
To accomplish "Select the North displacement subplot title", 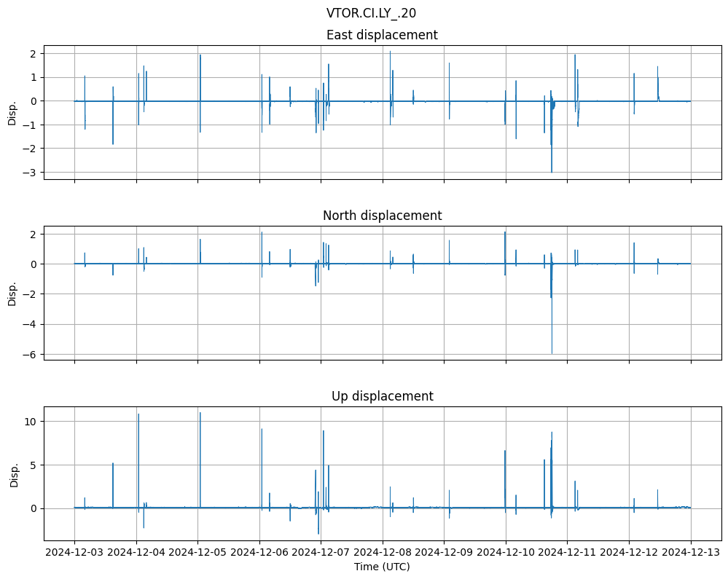I will coord(382,216).
